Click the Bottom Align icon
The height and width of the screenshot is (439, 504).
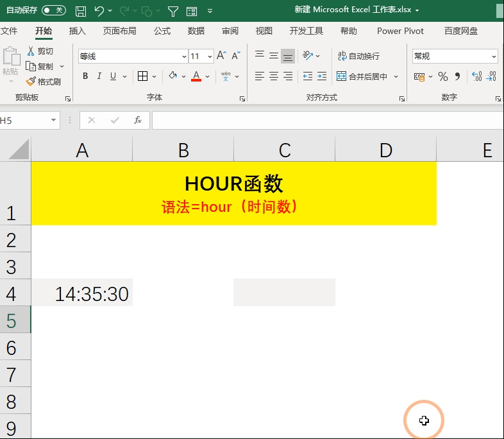coord(288,56)
